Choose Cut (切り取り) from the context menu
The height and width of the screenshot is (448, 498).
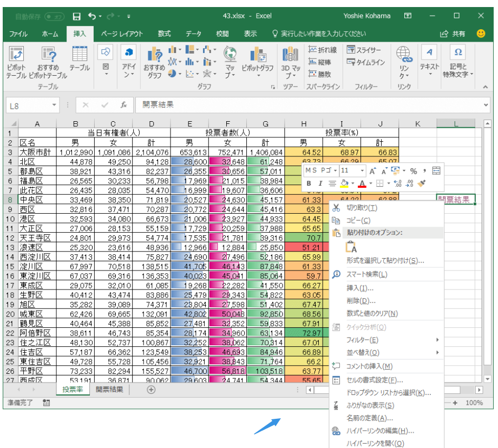[386, 208]
